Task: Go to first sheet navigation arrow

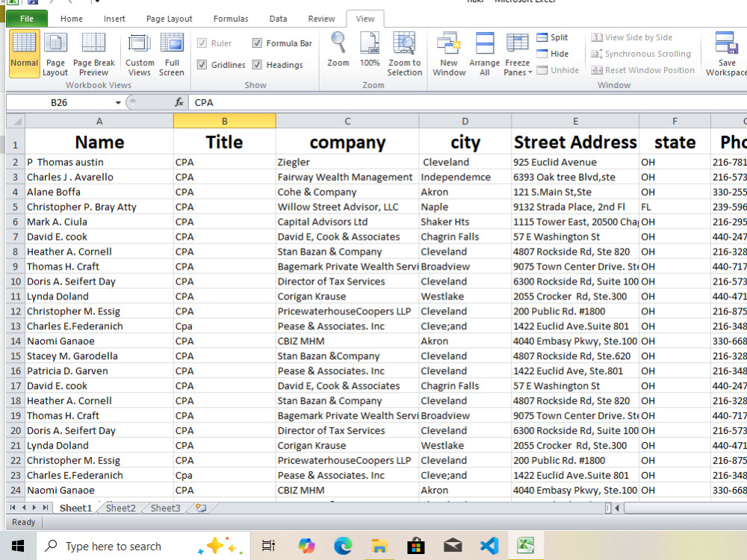Action: click(x=13, y=508)
